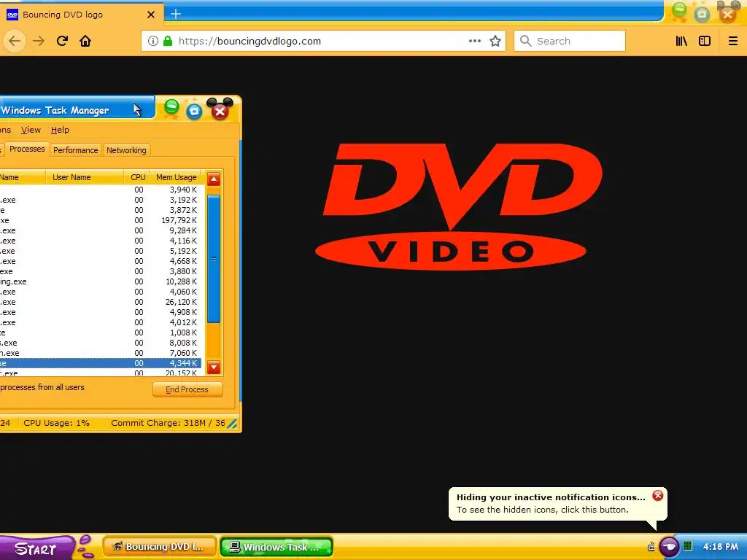Click the 'Hiding your inactive notification icons' balloon

557,504
